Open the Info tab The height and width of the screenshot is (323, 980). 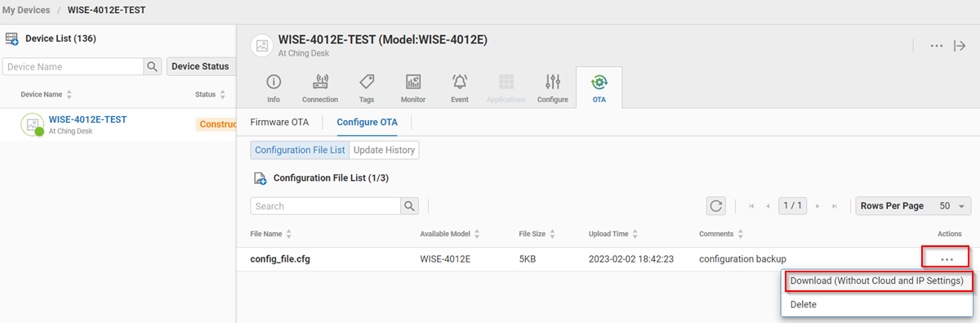274,87
